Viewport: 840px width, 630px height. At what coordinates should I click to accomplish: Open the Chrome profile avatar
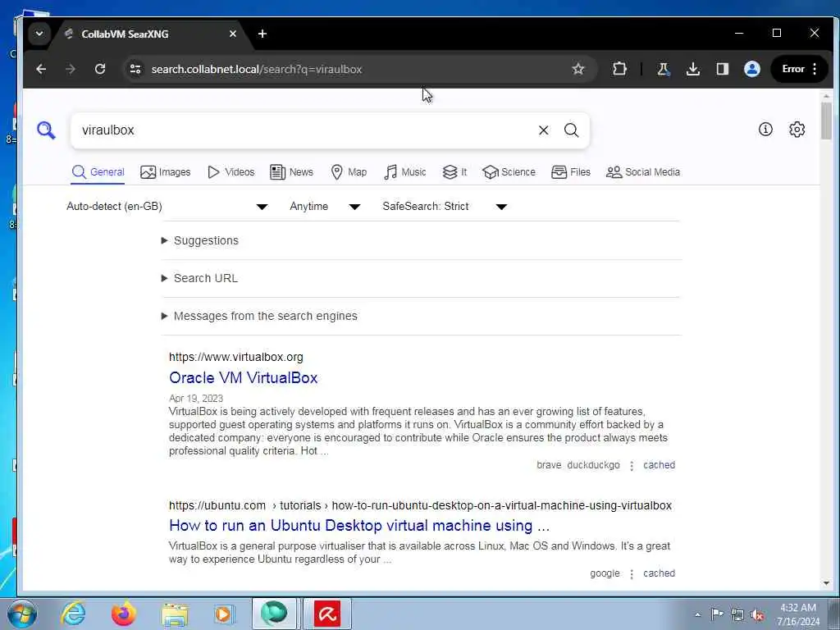click(x=752, y=69)
